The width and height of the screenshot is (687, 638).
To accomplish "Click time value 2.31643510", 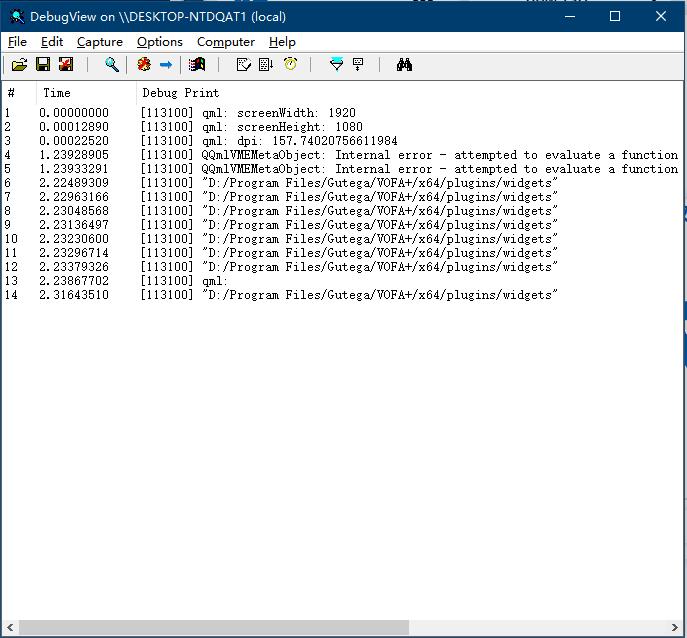I will coord(74,295).
